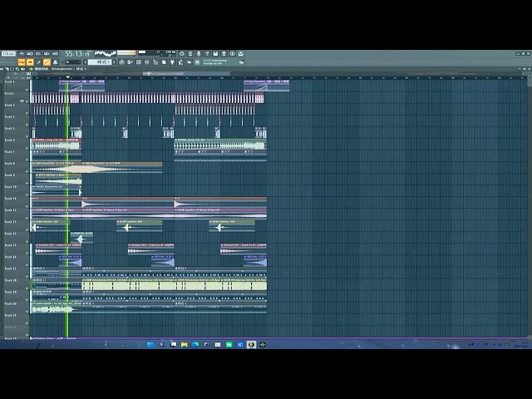Click the green square icon ending shortcut toolbar
The height and width of the screenshot is (399, 532).
point(197,62)
